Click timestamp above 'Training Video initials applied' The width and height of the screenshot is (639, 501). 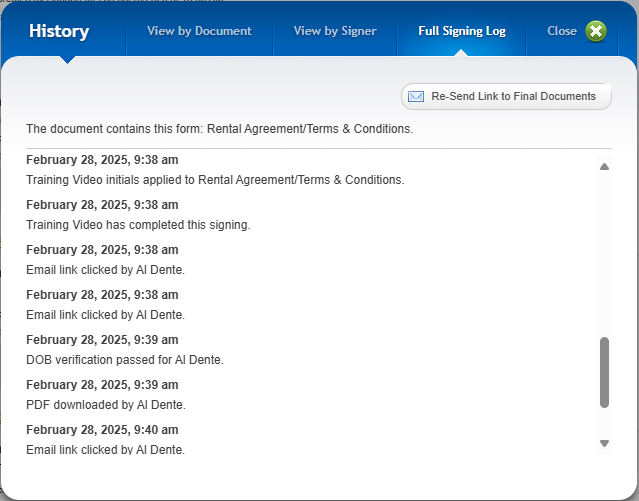click(x=102, y=160)
